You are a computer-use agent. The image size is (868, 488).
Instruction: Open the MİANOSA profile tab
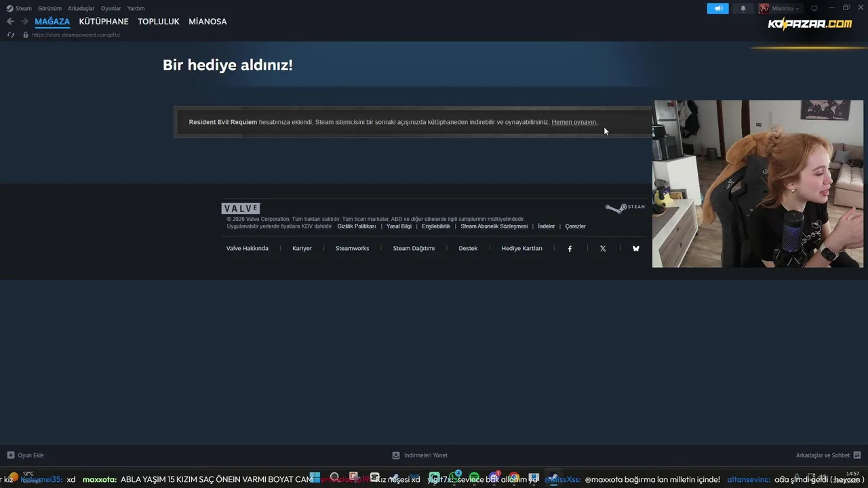pyautogui.click(x=208, y=22)
